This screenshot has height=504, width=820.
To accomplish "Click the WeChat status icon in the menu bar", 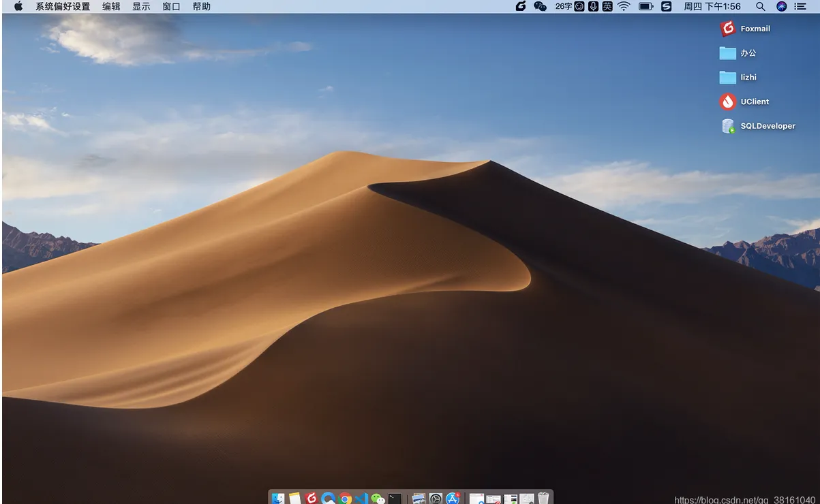I will (540, 6).
